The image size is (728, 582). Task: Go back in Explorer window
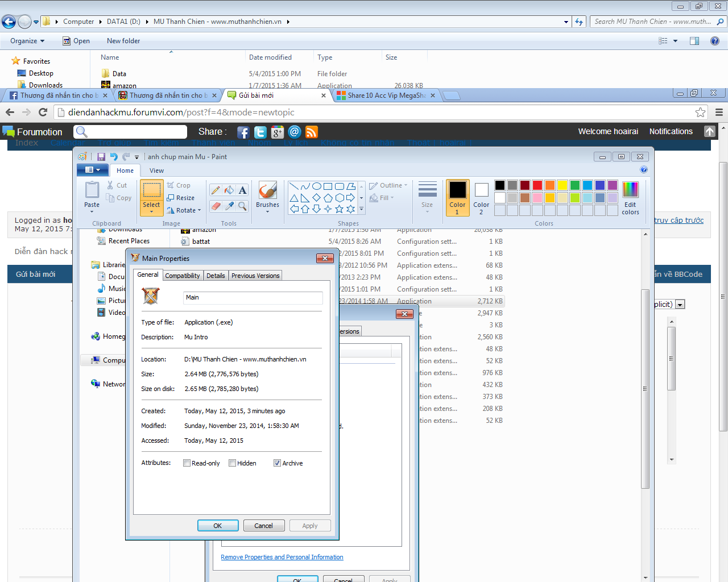tap(9, 22)
